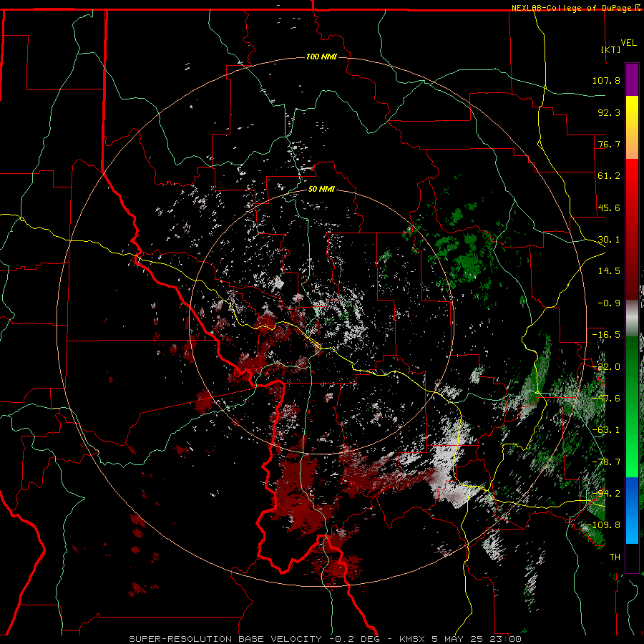Select the 50 NMI range ring label
644x644 pixels.
pos(321,190)
